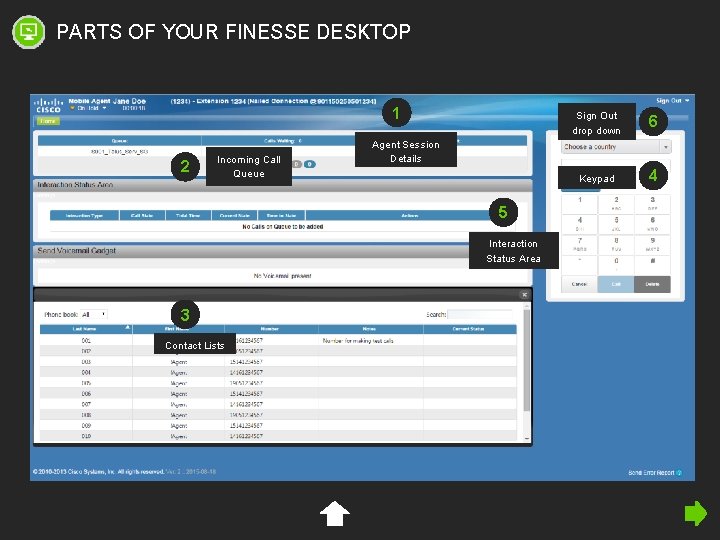Click the Call State column header

pos(142,215)
